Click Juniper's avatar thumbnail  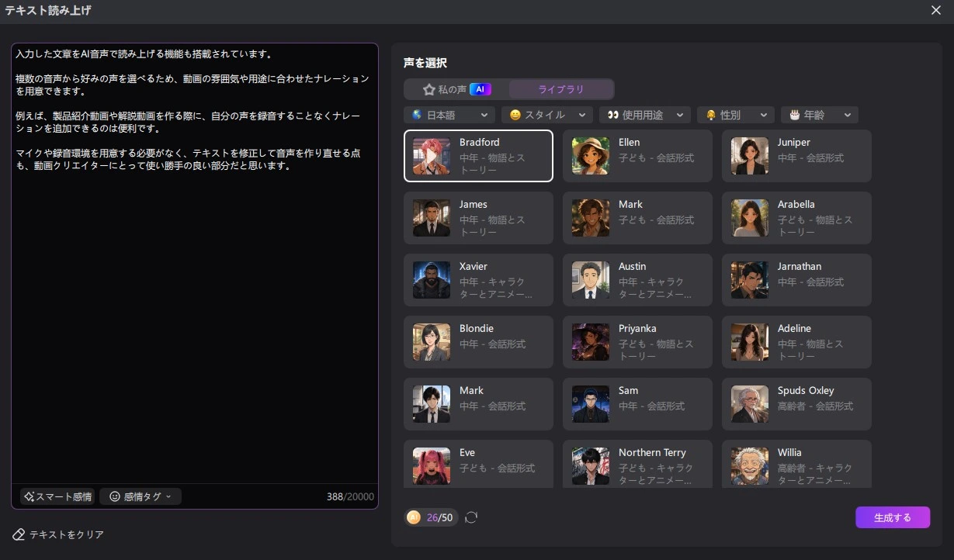[750, 156]
